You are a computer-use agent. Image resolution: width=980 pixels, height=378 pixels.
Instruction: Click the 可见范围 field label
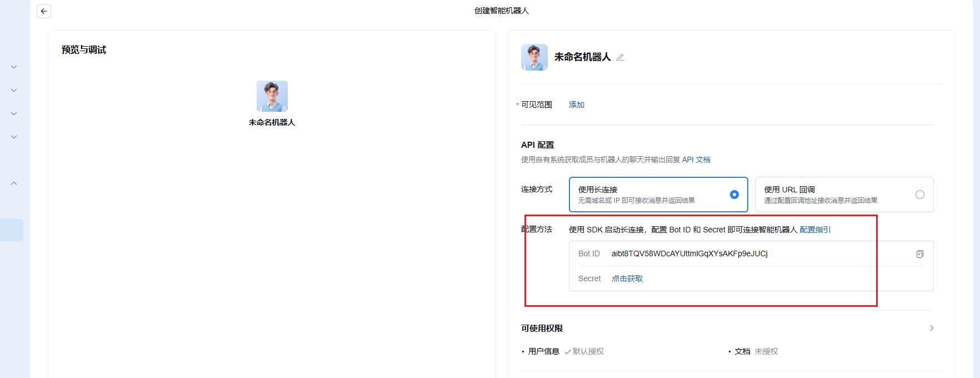pos(536,105)
